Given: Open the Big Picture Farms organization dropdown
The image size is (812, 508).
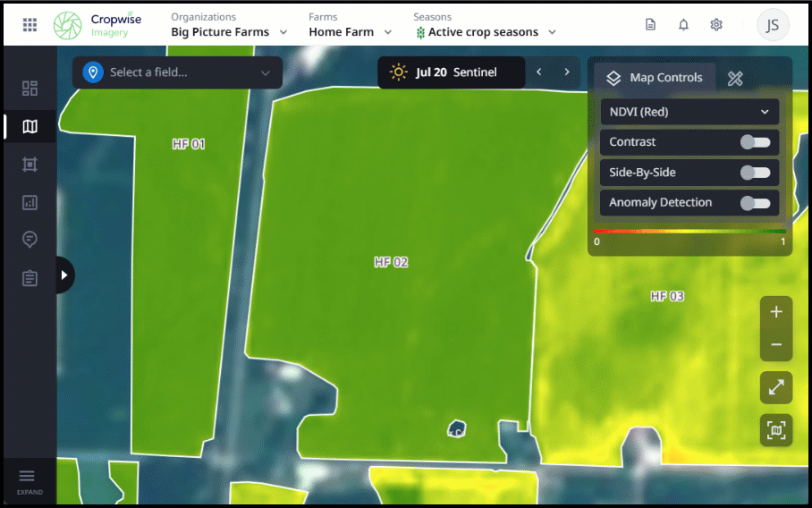Looking at the screenshot, I should (x=229, y=32).
